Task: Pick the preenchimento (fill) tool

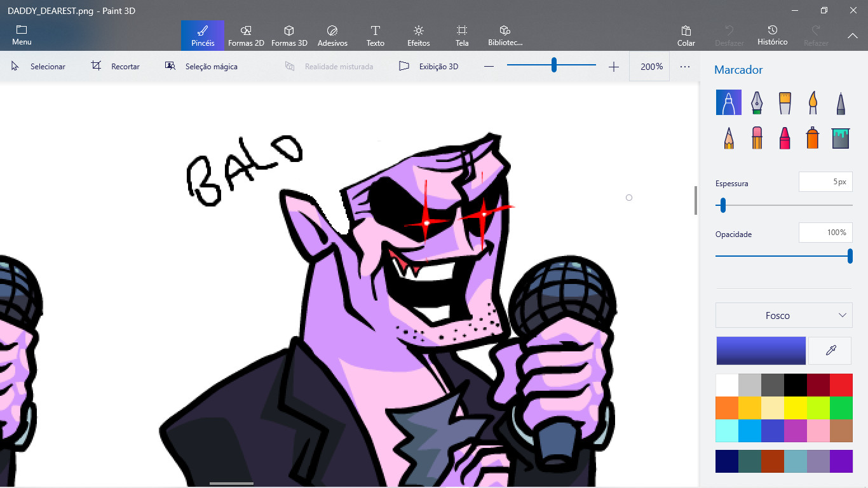Action: click(840, 137)
